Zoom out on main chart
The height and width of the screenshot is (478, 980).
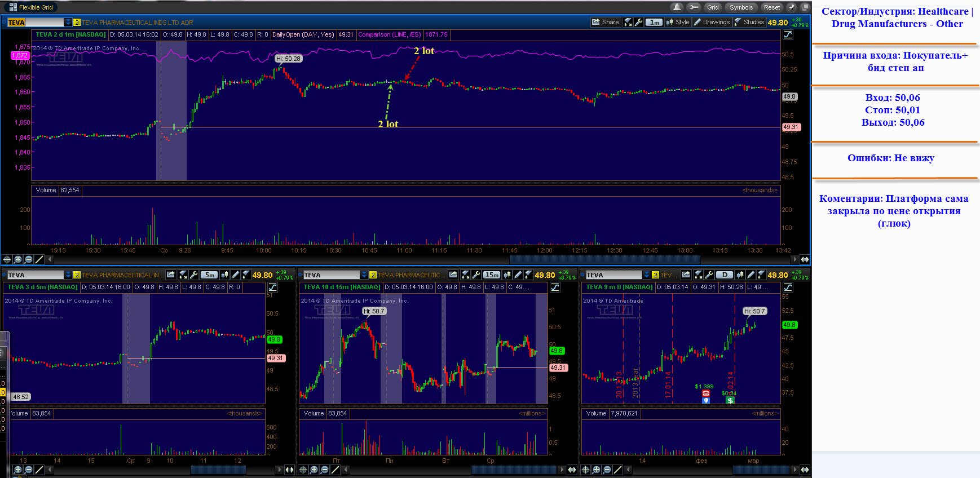pos(28,259)
